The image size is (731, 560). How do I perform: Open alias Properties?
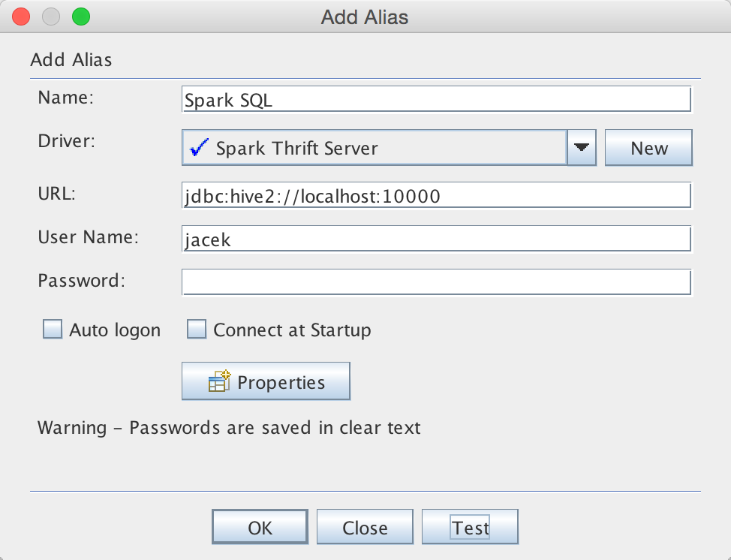click(266, 381)
